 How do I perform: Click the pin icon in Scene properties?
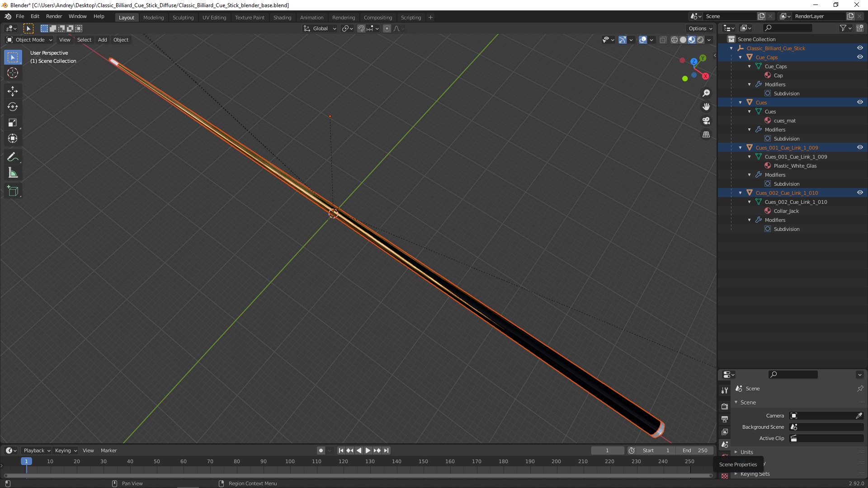click(x=860, y=389)
